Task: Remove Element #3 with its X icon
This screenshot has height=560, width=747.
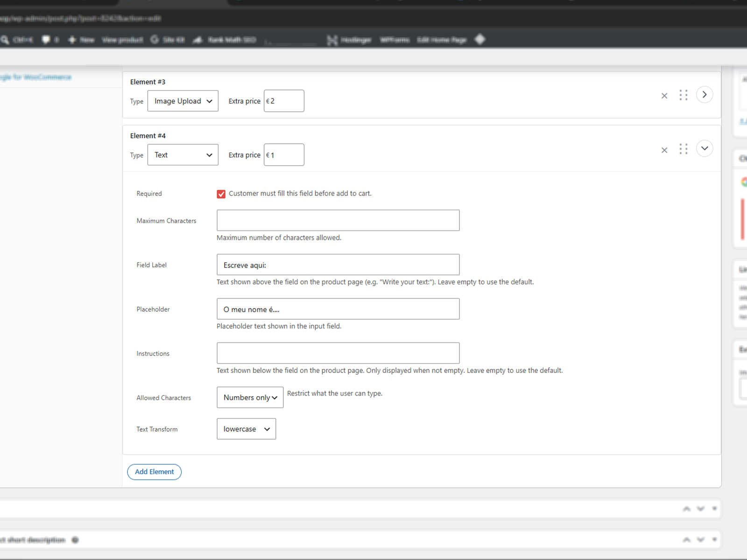Action: click(x=664, y=96)
